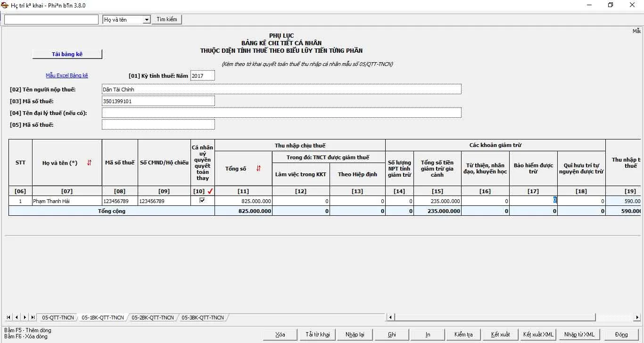644x343 pixels.
Task: Open the Họ và tên search criteria dropdown
Action: point(146,19)
